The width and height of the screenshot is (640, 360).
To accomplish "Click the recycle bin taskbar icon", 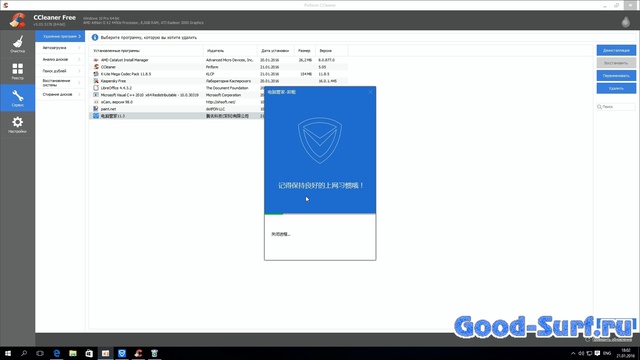I will coord(154,353).
